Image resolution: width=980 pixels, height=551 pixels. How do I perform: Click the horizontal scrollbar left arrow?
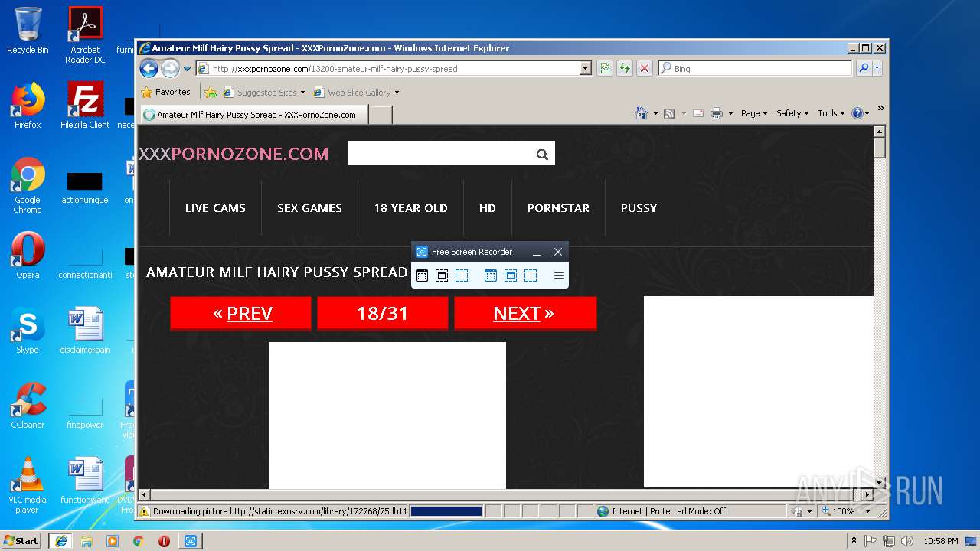pos(144,494)
